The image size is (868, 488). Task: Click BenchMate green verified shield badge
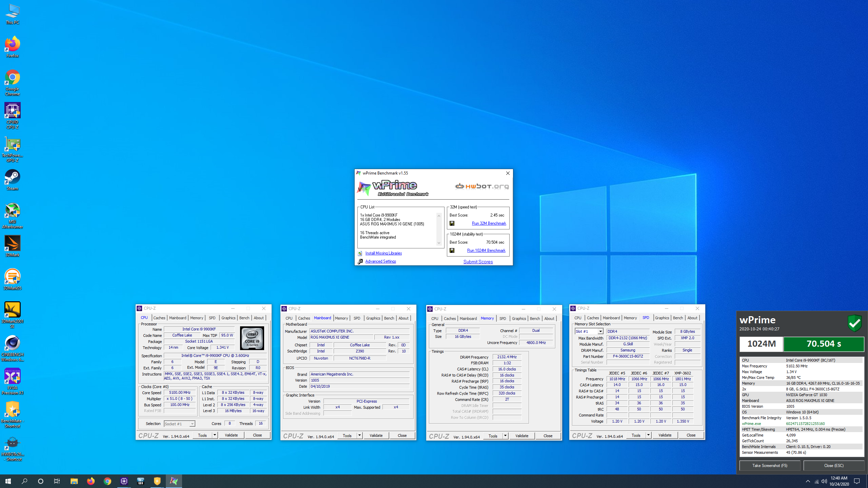coord(854,323)
